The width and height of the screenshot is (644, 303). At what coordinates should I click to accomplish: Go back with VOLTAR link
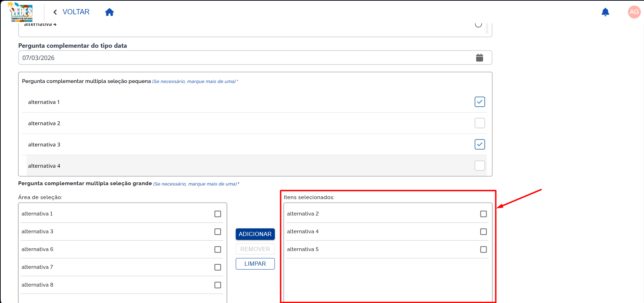click(x=76, y=12)
